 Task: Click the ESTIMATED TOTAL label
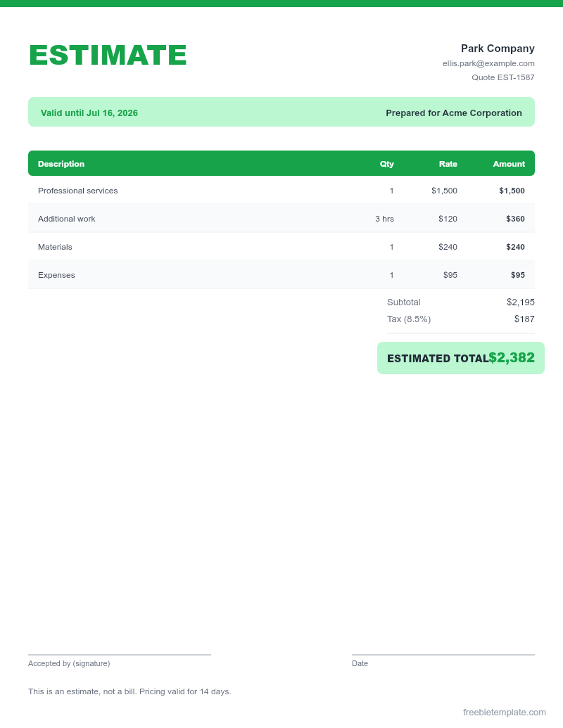438,359
